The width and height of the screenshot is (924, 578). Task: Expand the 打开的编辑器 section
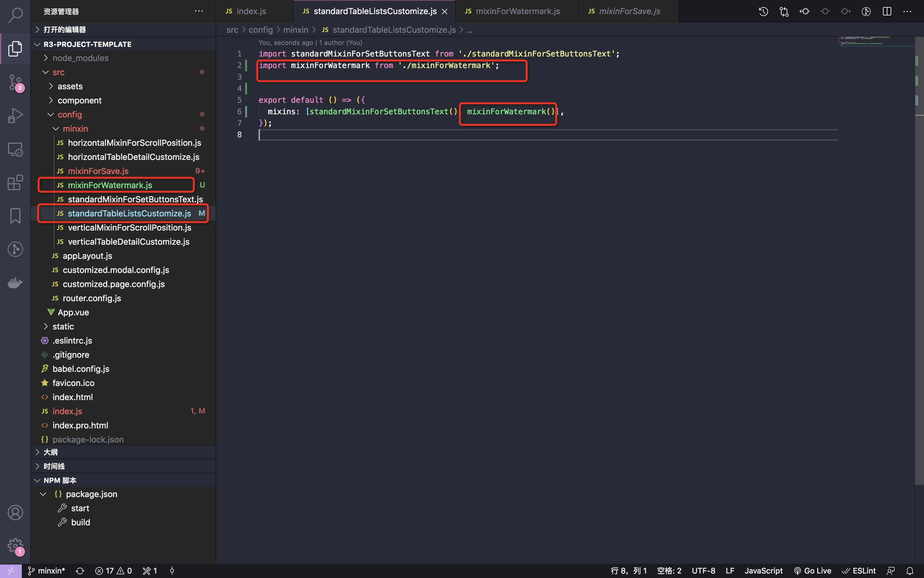click(x=123, y=30)
